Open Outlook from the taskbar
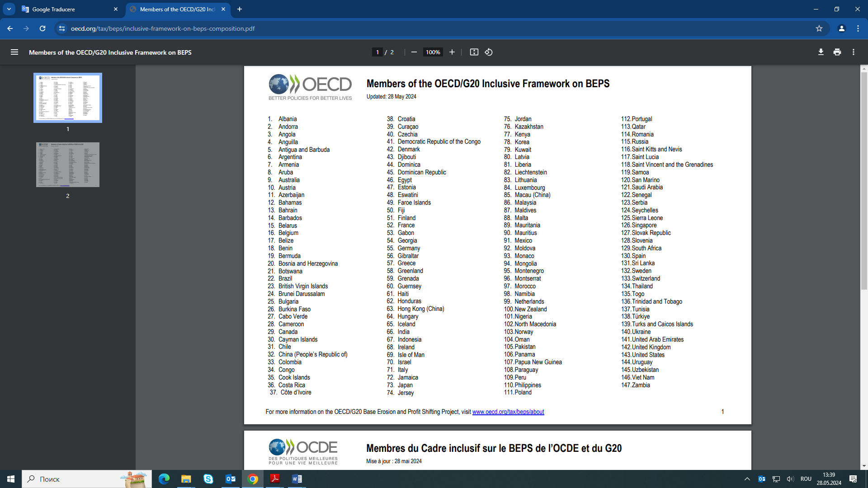 pyautogui.click(x=230, y=479)
